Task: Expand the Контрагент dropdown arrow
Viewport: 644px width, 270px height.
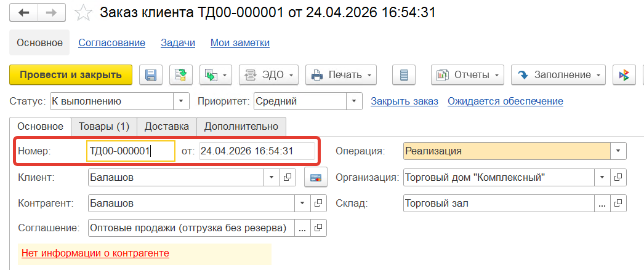Action: [302, 203]
